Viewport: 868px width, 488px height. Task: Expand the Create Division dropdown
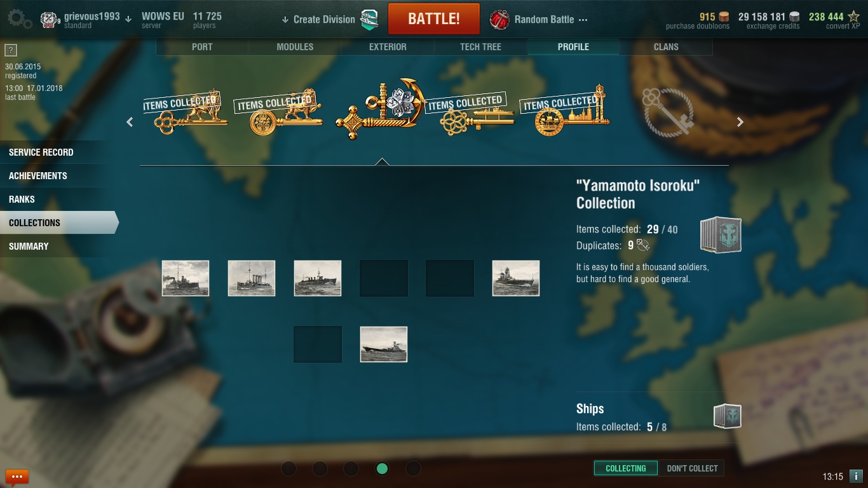(x=318, y=20)
